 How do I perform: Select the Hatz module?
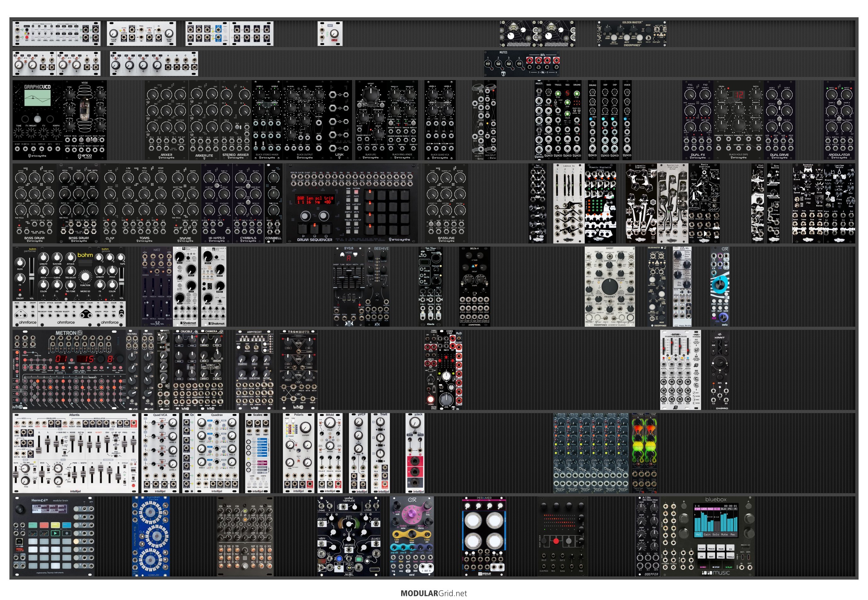157,286
